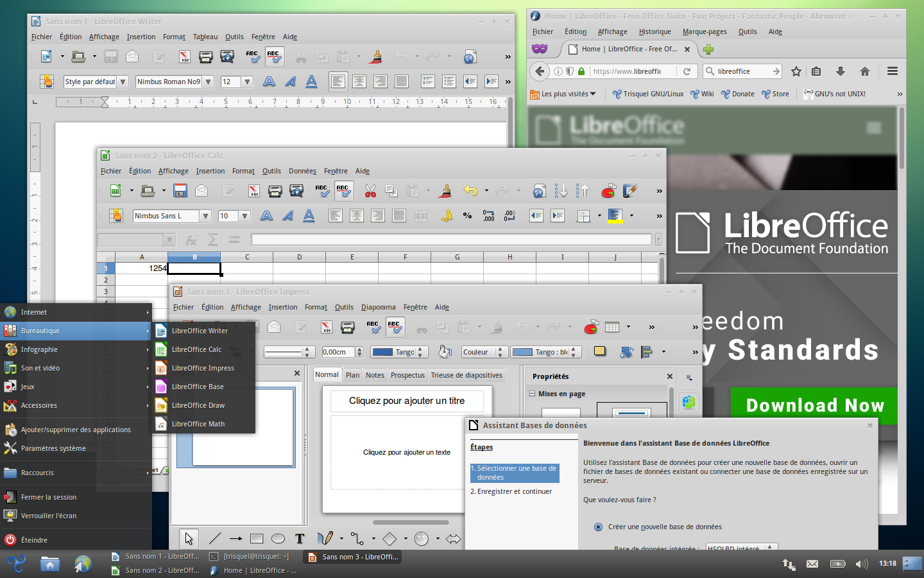Click 'Cliquez pour ajouter un titre' placeholder

pyautogui.click(x=407, y=401)
